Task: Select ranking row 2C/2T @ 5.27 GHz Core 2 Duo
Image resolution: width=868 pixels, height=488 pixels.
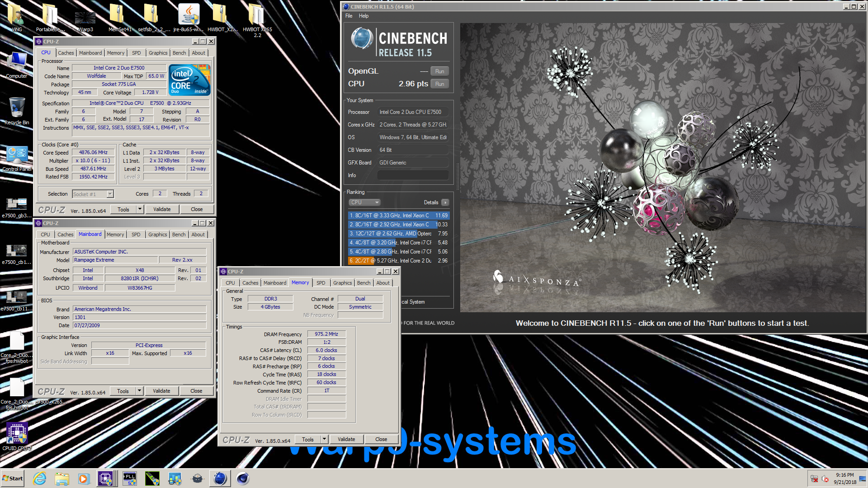Action: coord(398,261)
